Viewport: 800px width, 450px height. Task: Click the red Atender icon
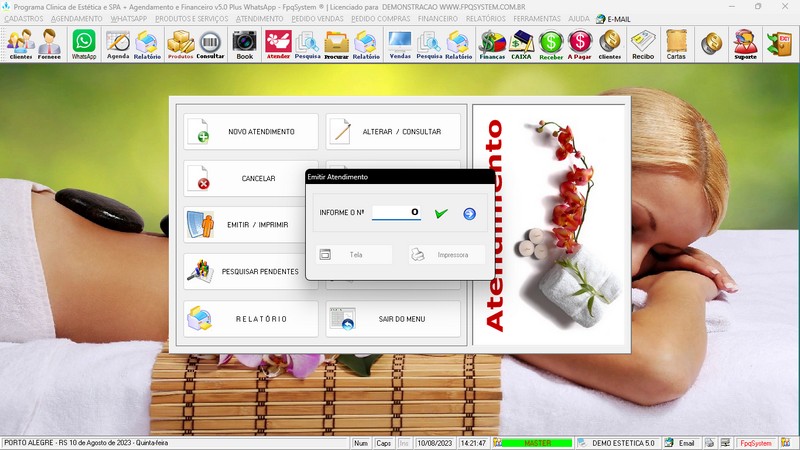[278, 44]
